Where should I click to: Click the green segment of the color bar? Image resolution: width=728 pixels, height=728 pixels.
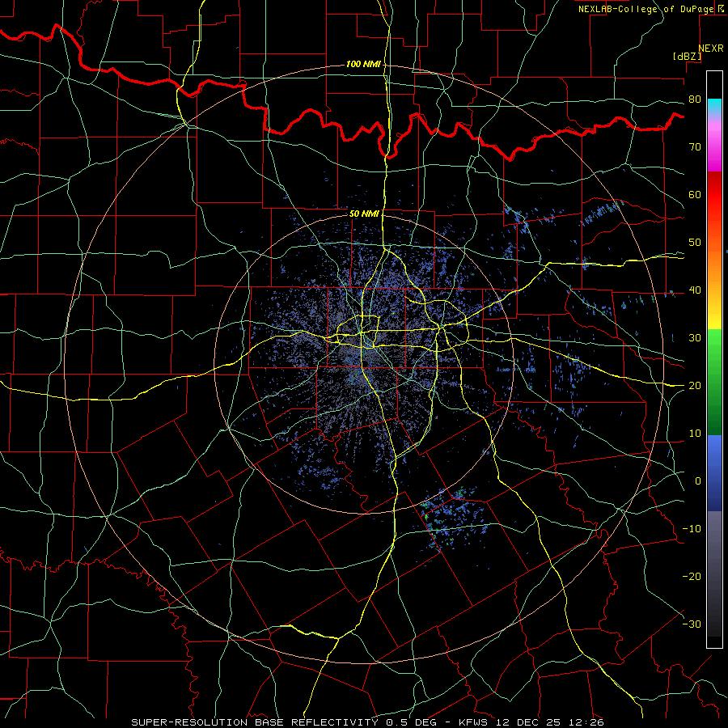(x=714, y=382)
